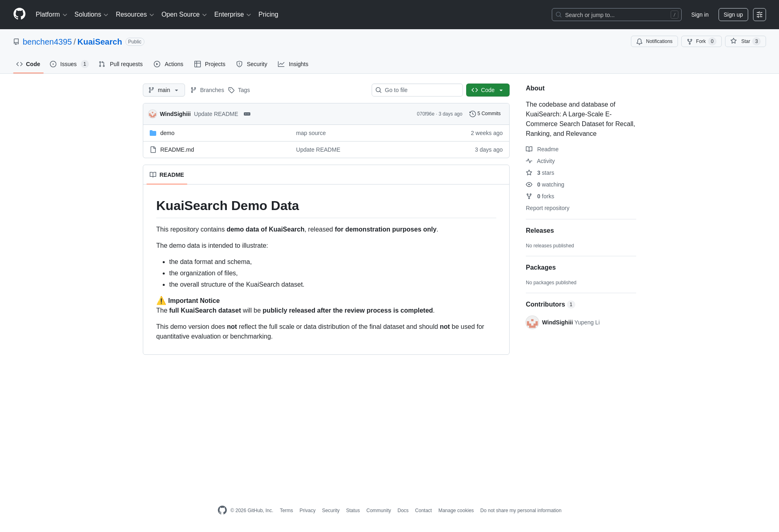Expand the Solutions menu

point(91,15)
